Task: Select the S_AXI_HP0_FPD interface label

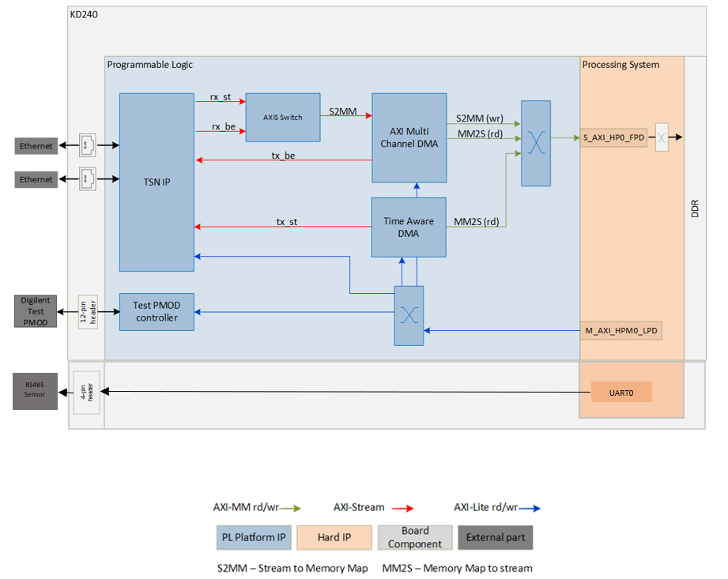Action: click(x=613, y=137)
